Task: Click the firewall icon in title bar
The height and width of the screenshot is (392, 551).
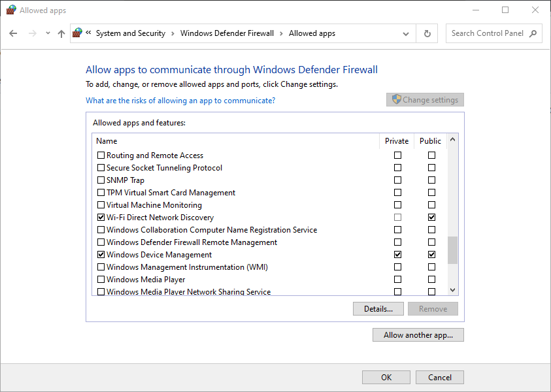Action: point(10,10)
